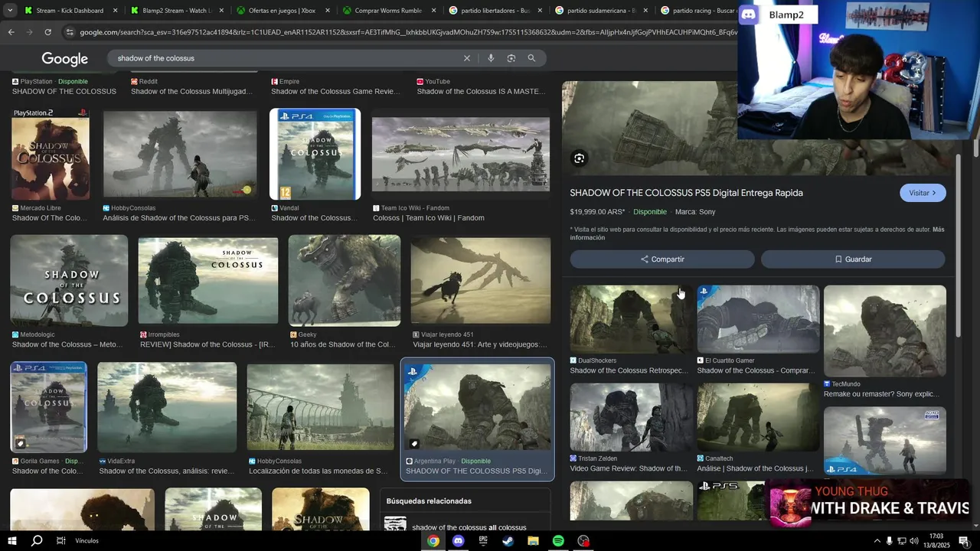This screenshot has width=980, height=551.
Task: Open the Gorila Games PS4 cover thumbnail
Action: point(49,407)
